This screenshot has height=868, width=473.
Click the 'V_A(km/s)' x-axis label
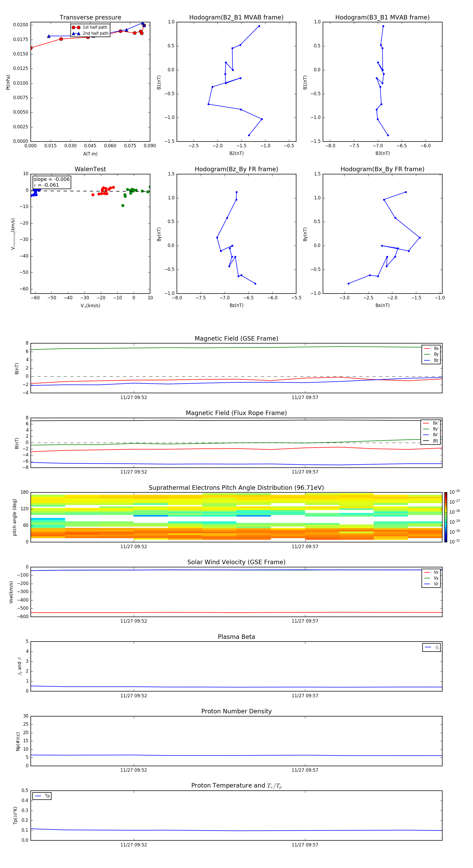pyautogui.click(x=90, y=306)
